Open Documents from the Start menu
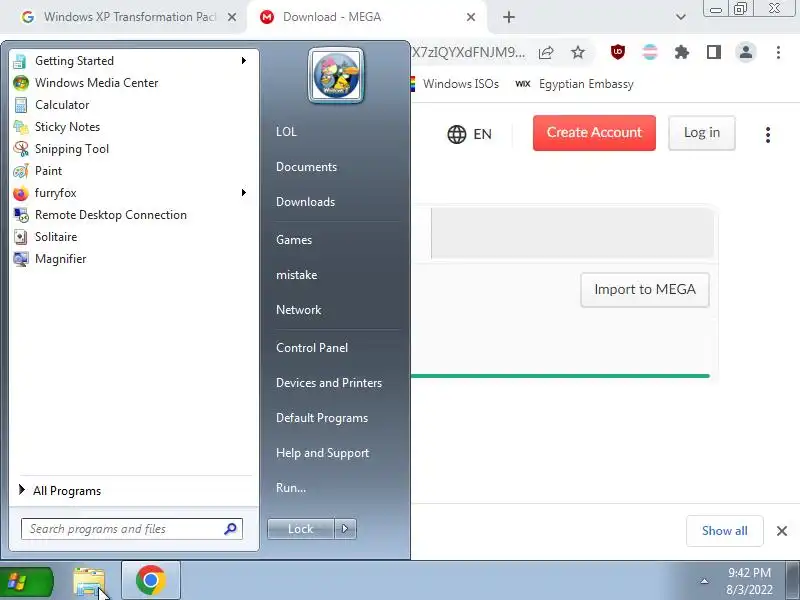 click(306, 167)
